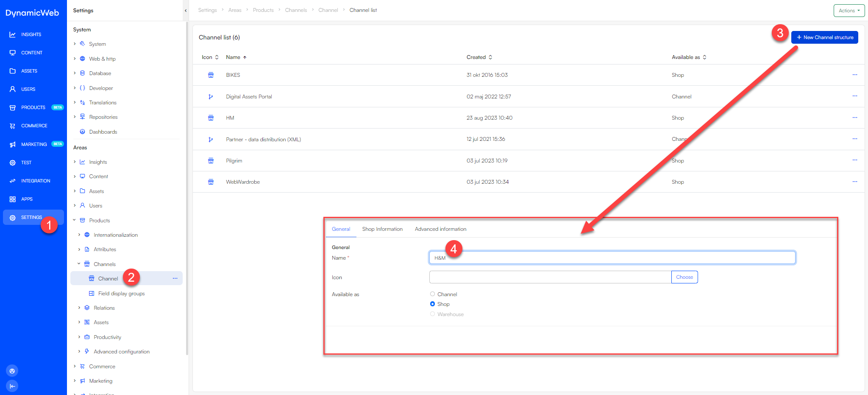Expand the Database tree node
The image size is (868, 395).
[x=75, y=73]
